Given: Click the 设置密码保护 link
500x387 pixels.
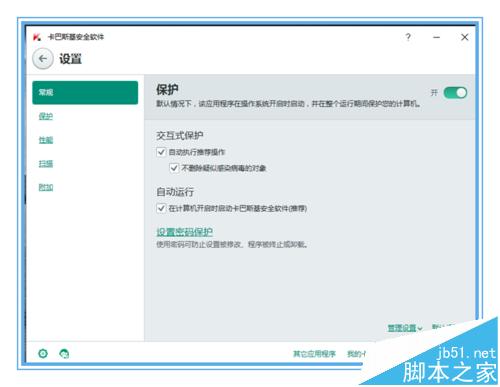Looking at the screenshot, I should 185,232.
